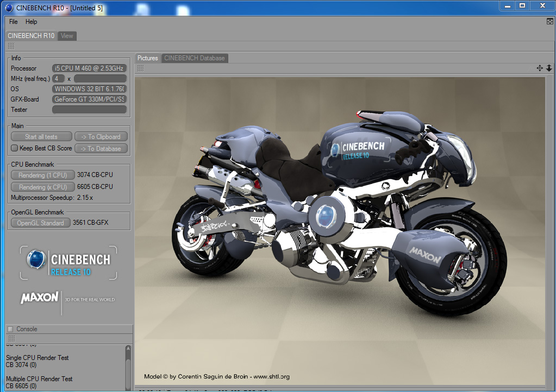Enable Keep Best CB Score checkbox
Viewport: 556px width, 392px height.
coord(15,148)
